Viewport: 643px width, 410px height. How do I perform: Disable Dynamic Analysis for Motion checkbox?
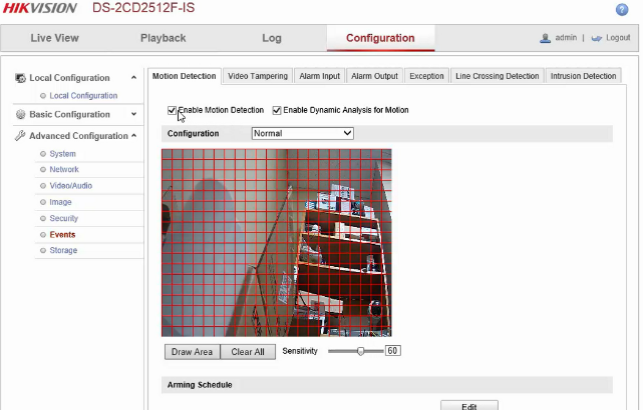pos(277,110)
